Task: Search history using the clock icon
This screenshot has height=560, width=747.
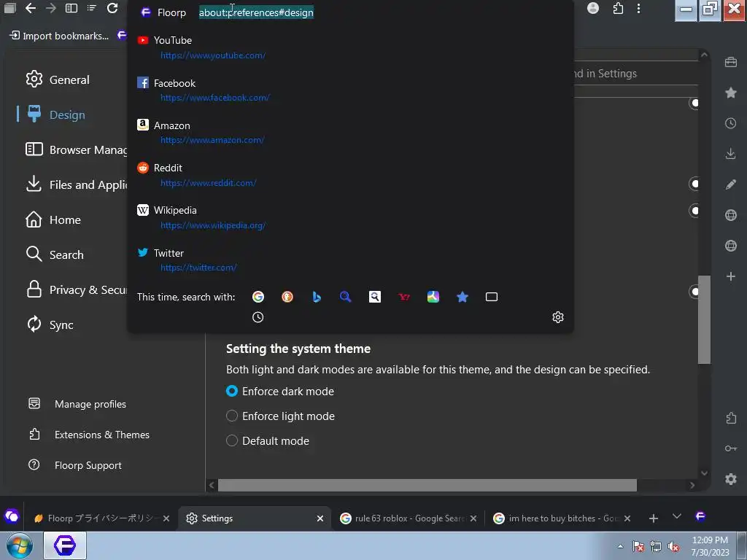Action: pos(258,317)
